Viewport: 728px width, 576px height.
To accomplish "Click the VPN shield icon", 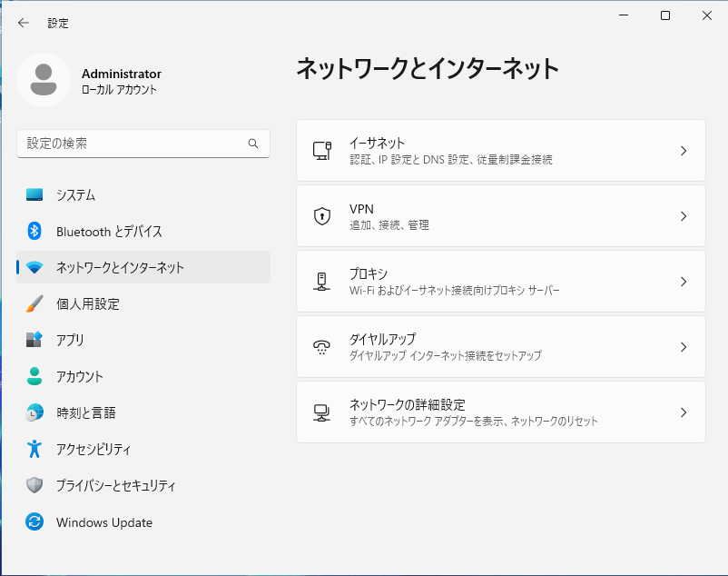I will point(322,216).
